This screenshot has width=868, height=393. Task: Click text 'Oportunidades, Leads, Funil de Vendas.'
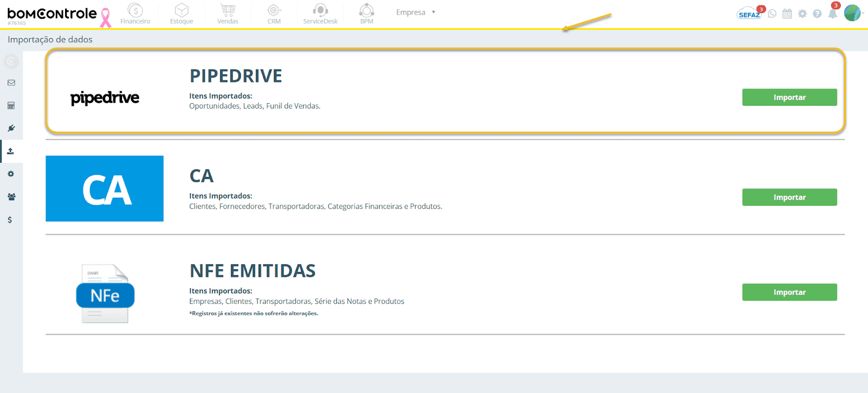[255, 106]
